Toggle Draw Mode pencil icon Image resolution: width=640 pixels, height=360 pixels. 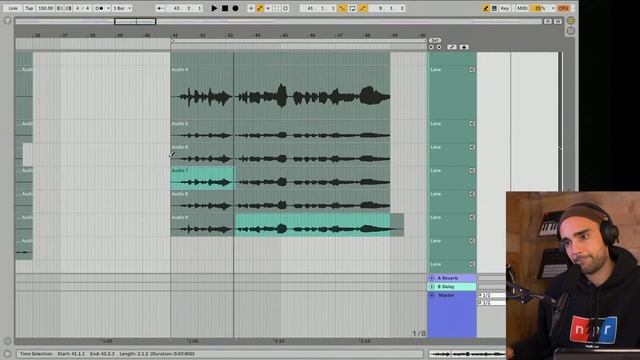pyautogui.click(x=485, y=8)
